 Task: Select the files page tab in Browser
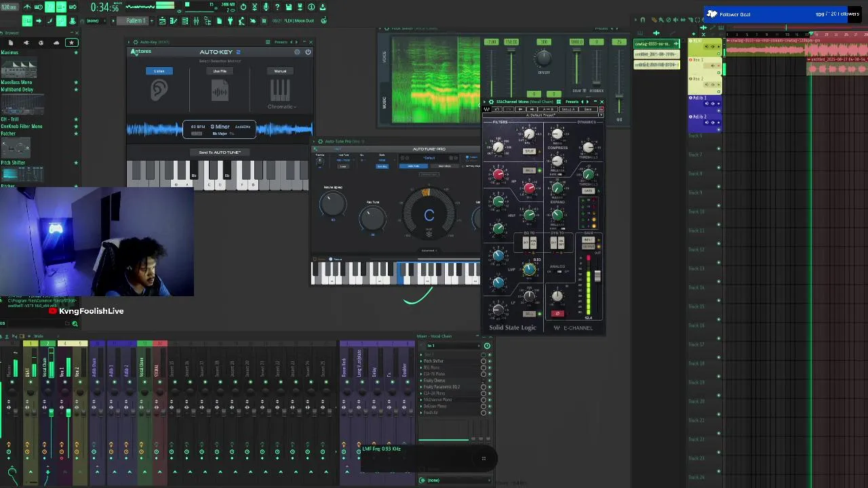[11, 43]
